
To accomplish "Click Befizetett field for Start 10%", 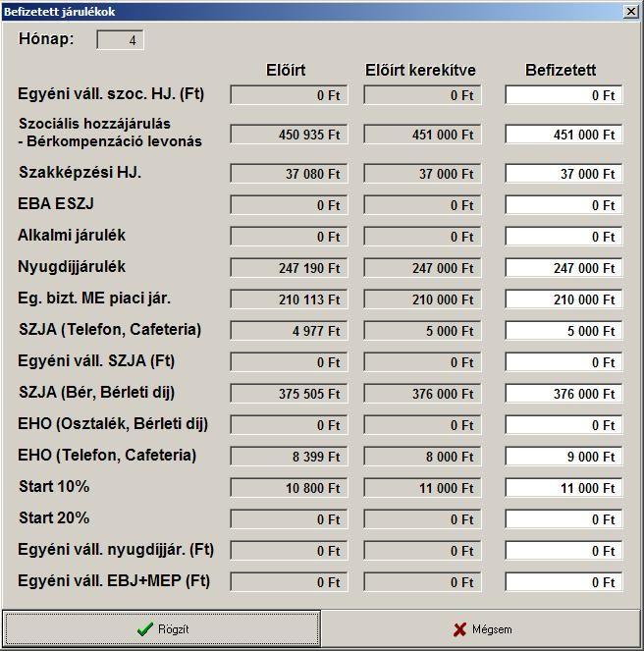I will pos(563,488).
